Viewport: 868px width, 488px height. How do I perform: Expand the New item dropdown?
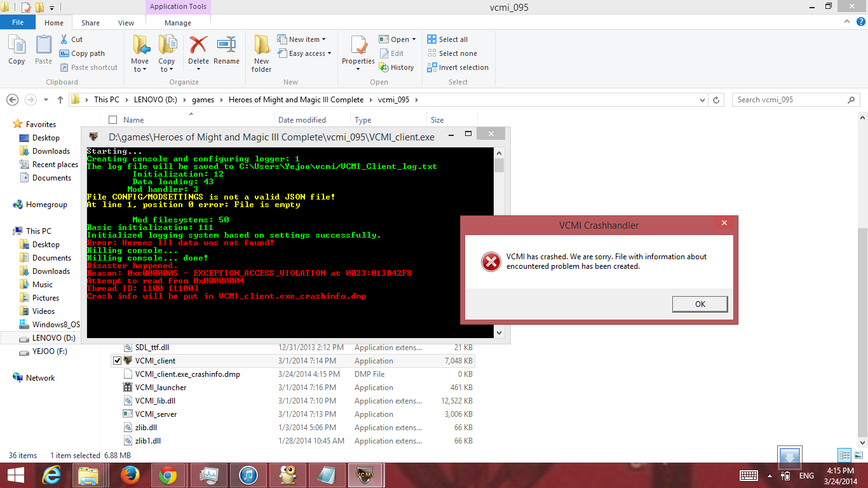pos(307,39)
